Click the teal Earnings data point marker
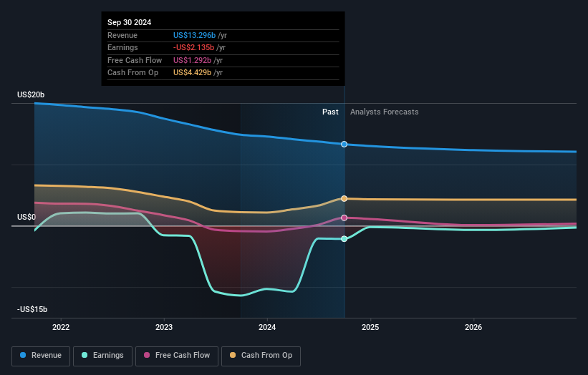Image resolution: width=588 pixels, height=375 pixels. click(344, 238)
